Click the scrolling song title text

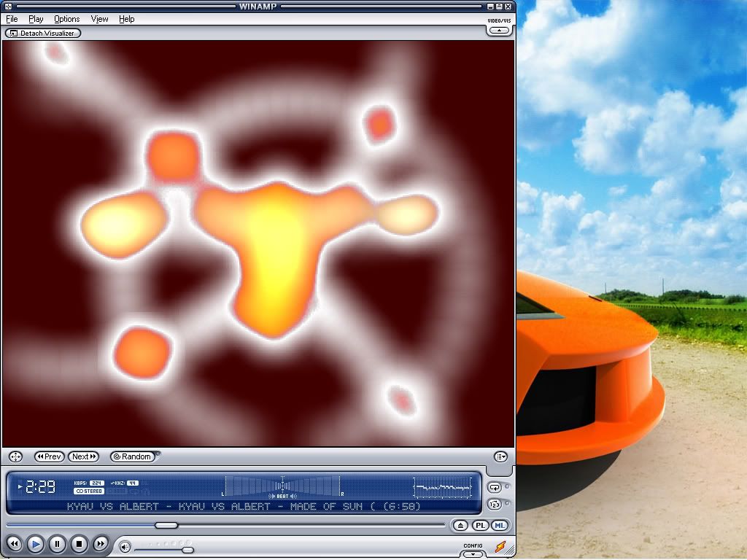244,507
